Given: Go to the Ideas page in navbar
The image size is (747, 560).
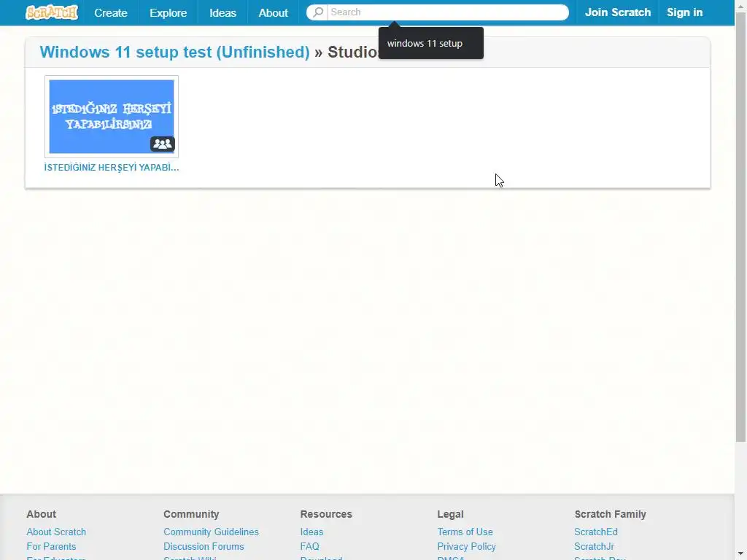Looking at the screenshot, I should 223,13.
